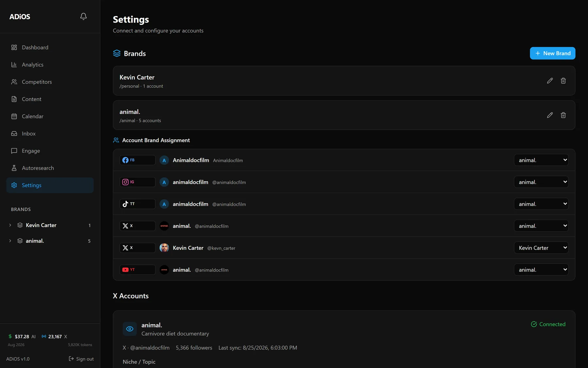Open brand dropdown for TikTok animaldocfilm
The image size is (588, 368).
pos(541,204)
